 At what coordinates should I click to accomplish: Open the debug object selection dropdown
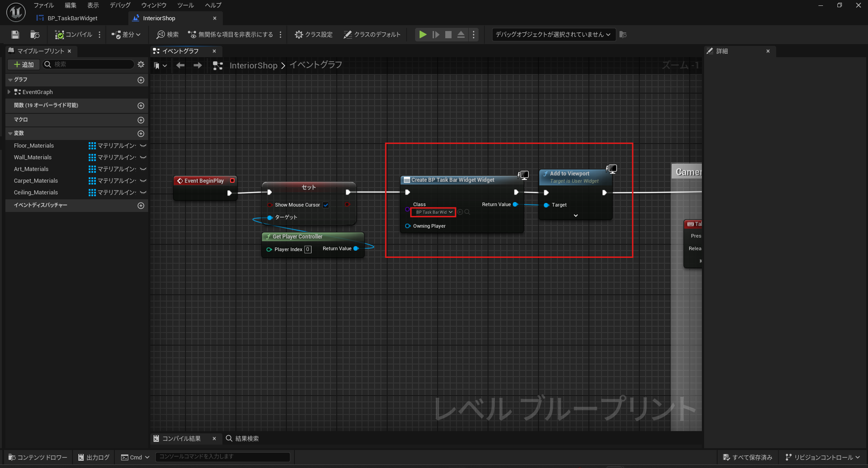point(553,35)
